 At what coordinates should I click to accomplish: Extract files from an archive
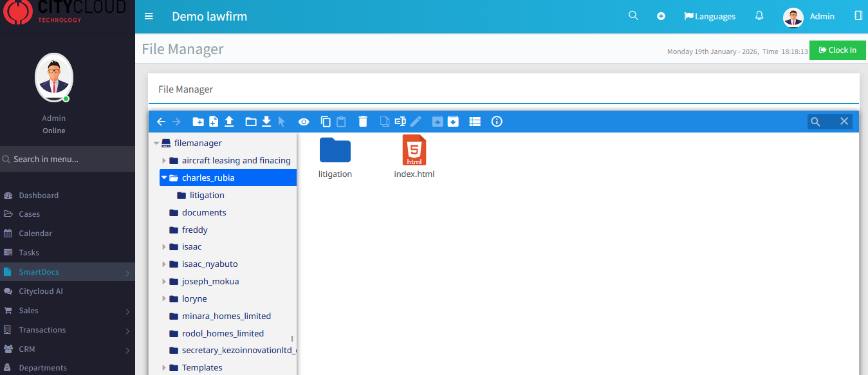click(x=438, y=122)
